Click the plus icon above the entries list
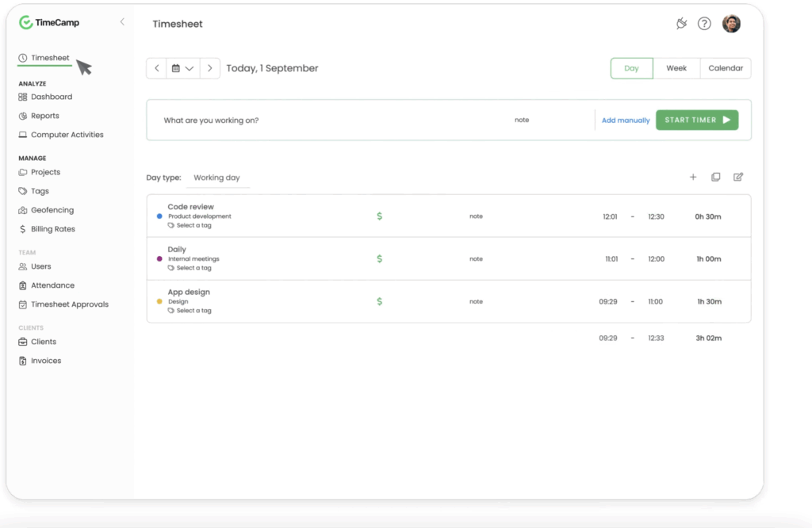 tap(693, 178)
